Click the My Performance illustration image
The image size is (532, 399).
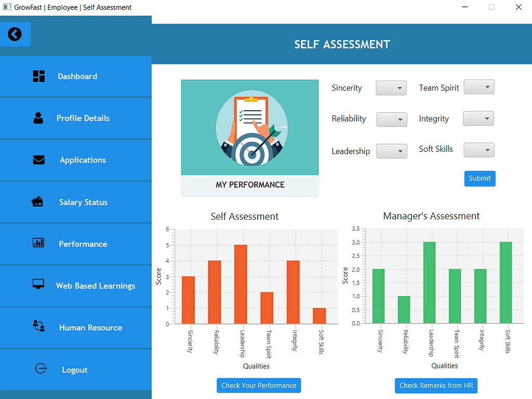tap(250, 128)
